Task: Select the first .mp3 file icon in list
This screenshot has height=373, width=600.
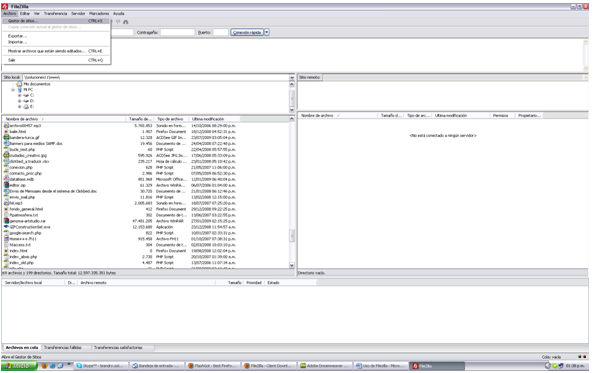Action: click(6, 125)
